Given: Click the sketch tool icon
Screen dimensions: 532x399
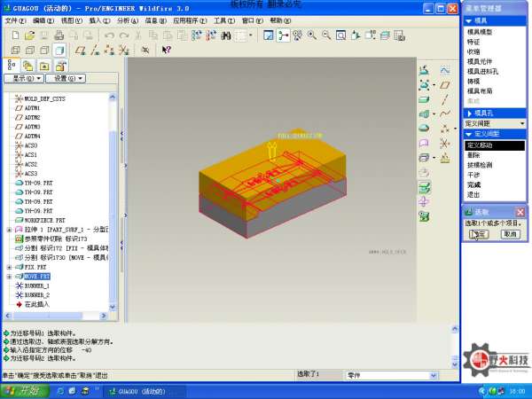Looking at the screenshot, I should pyautogui.click(x=445, y=70).
